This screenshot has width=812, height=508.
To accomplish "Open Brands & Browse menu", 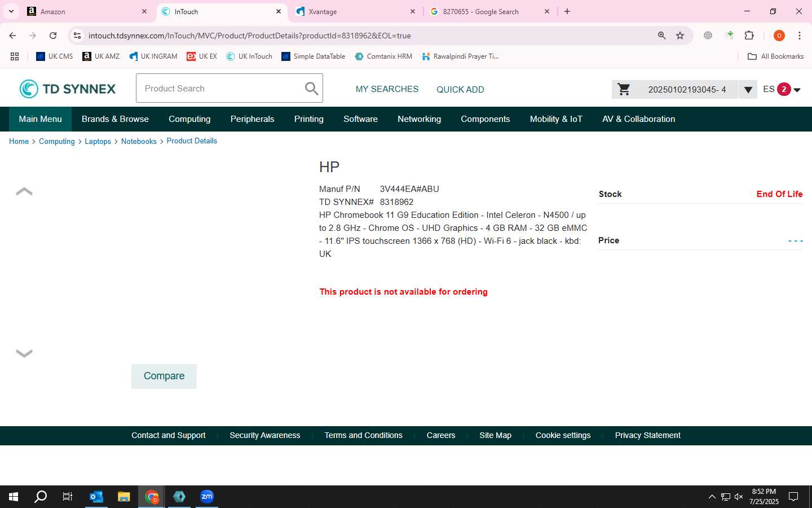I will (115, 119).
